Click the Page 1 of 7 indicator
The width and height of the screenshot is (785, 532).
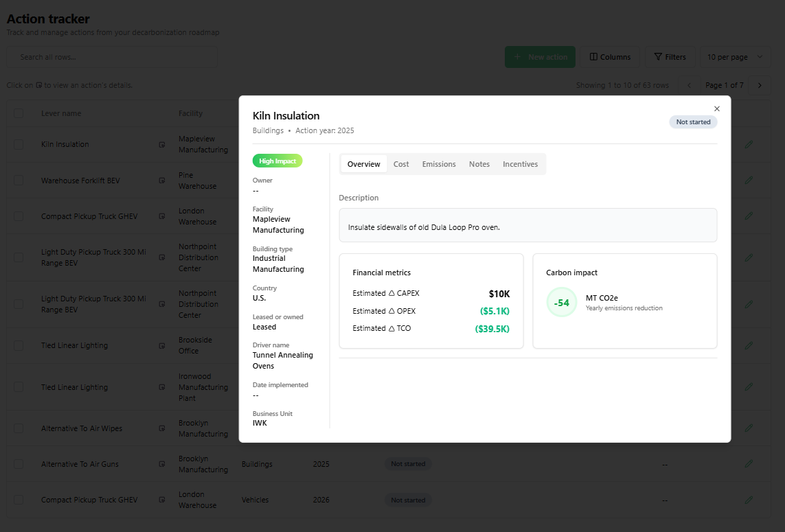(x=724, y=86)
